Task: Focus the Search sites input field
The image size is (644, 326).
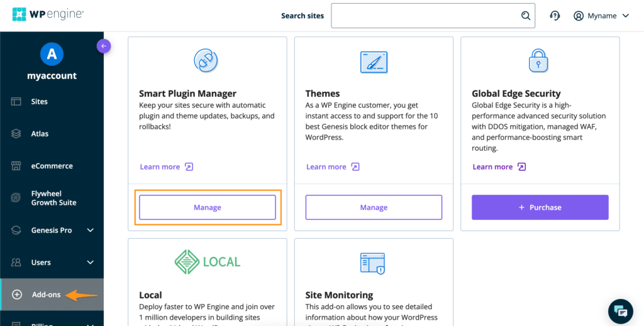Action: [425, 16]
